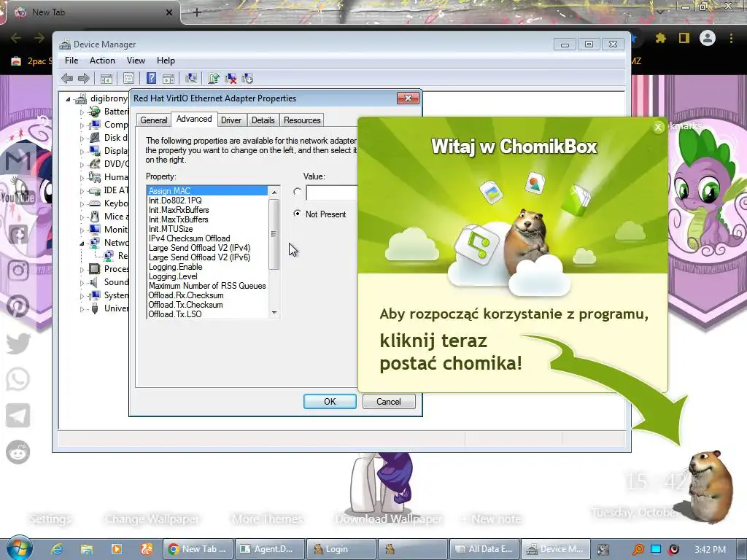
Task: Open YouTube shortcut in the New Tab sidebar
Action: coord(18,197)
